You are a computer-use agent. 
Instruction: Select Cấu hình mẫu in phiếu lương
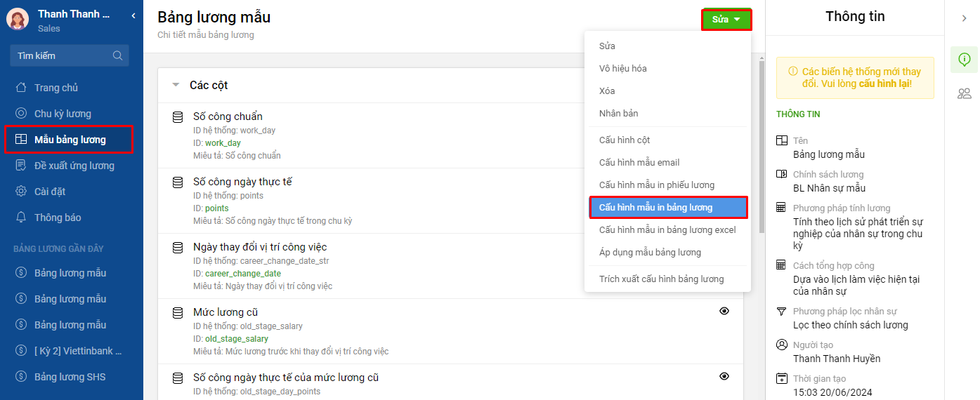(667, 185)
